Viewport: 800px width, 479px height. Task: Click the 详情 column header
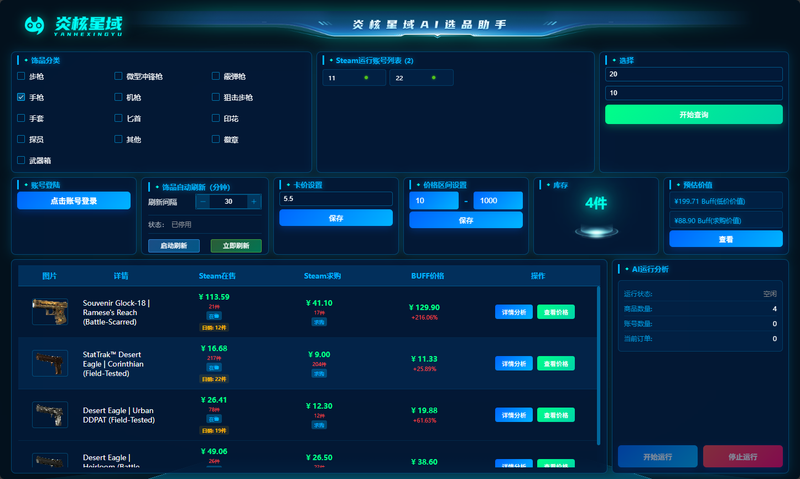pyautogui.click(x=121, y=275)
